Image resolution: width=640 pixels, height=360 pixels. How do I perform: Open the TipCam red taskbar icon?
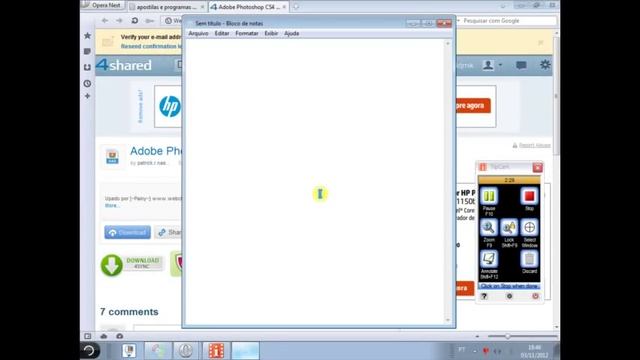[216, 351]
